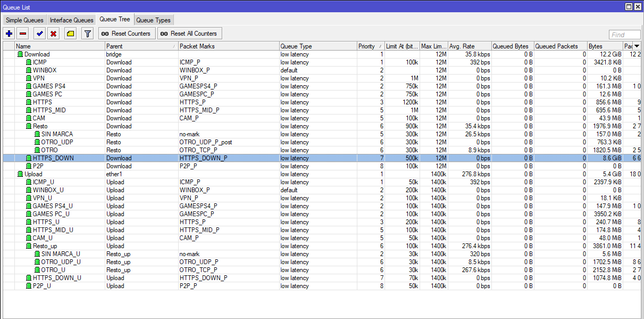This screenshot has width=644, height=319.
Task: Click the red minus Remove button
Action: (23, 34)
